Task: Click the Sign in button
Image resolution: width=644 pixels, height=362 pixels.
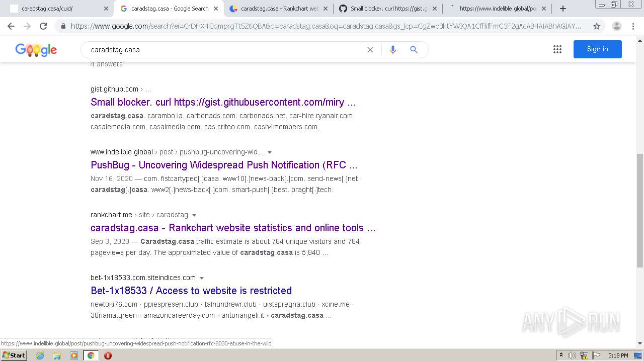Action: click(x=598, y=49)
